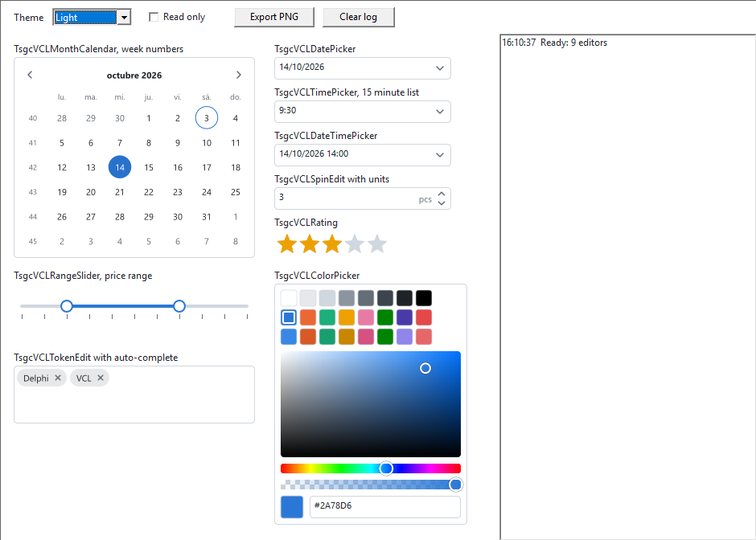The height and width of the screenshot is (540, 756).
Task: Click the Export PNG button
Action: pyautogui.click(x=274, y=17)
